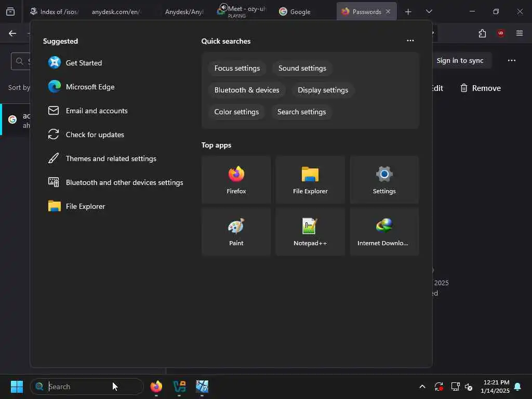
Task: Choose Display settings quick search
Action: pyautogui.click(x=323, y=90)
